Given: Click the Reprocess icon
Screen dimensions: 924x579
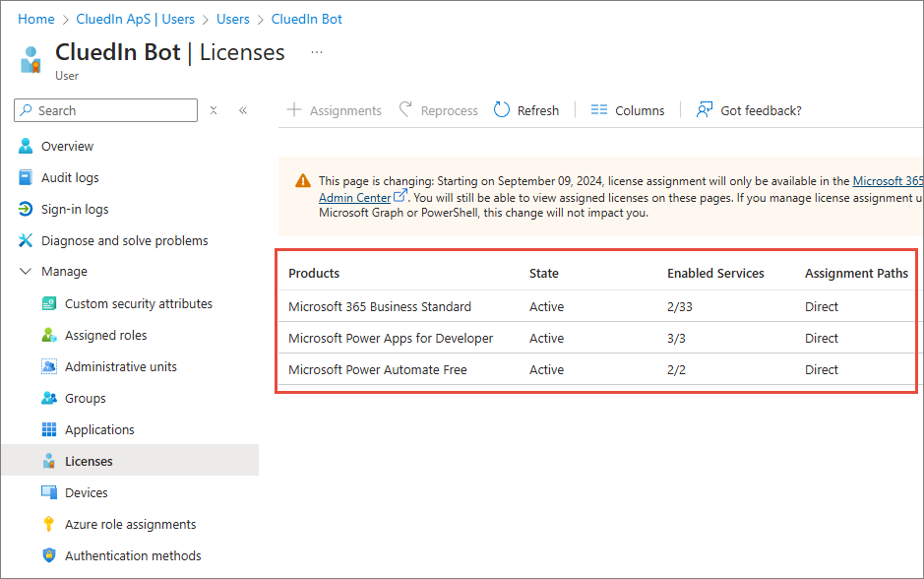Looking at the screenshot, I should [404, 109].
